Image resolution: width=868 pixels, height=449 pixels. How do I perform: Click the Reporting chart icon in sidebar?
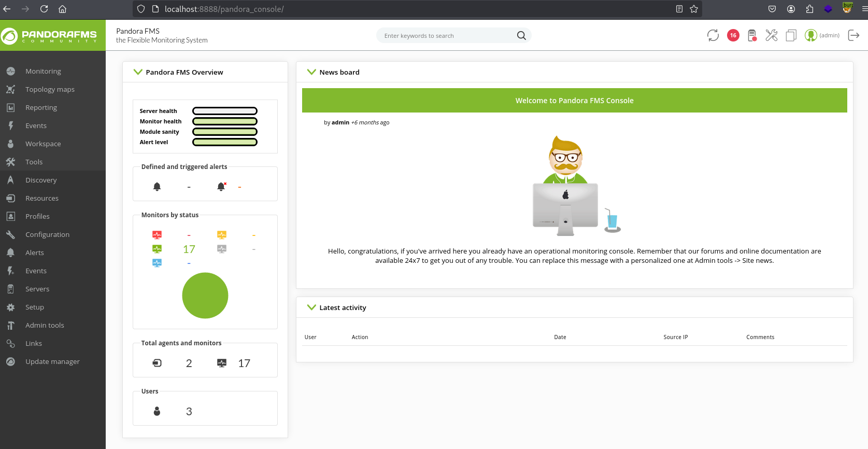tap(10, 107)
